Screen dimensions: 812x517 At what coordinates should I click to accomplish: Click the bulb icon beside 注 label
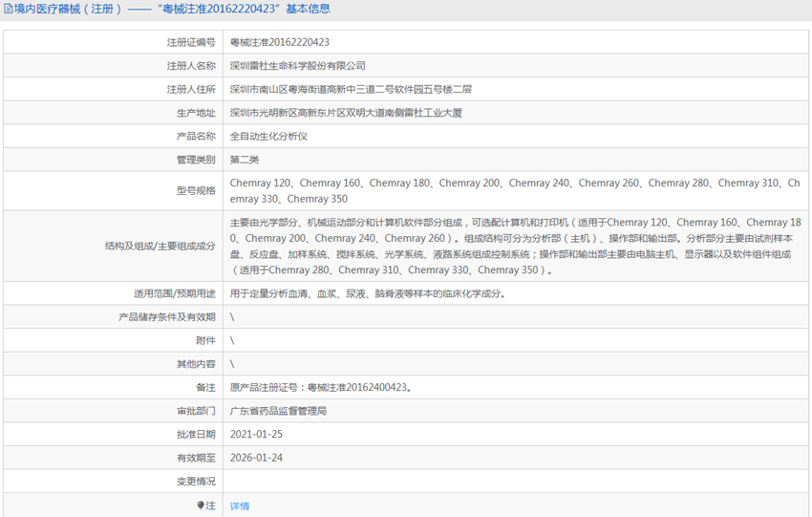(201, 506)
